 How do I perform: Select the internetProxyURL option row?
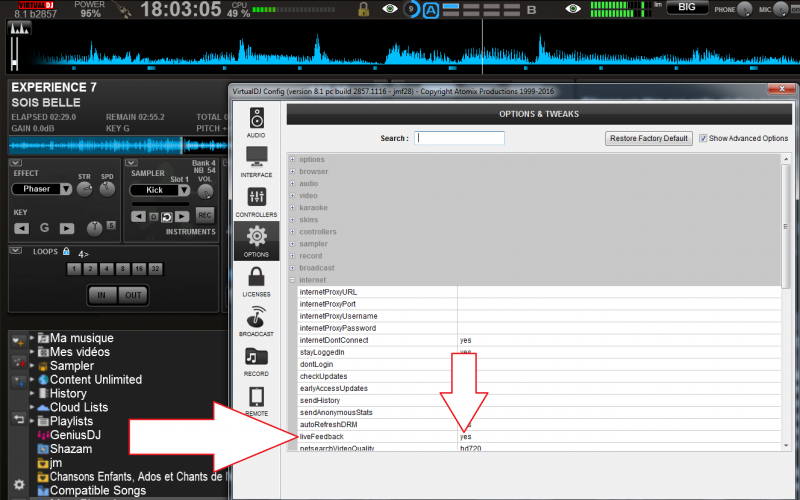(538, 292)
